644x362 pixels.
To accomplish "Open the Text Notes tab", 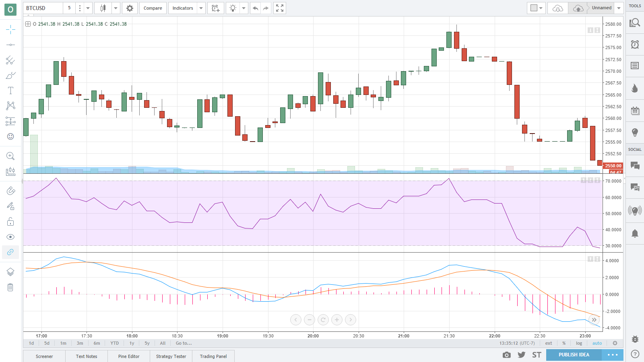I will pyautogui.click(x=87, y=356).
